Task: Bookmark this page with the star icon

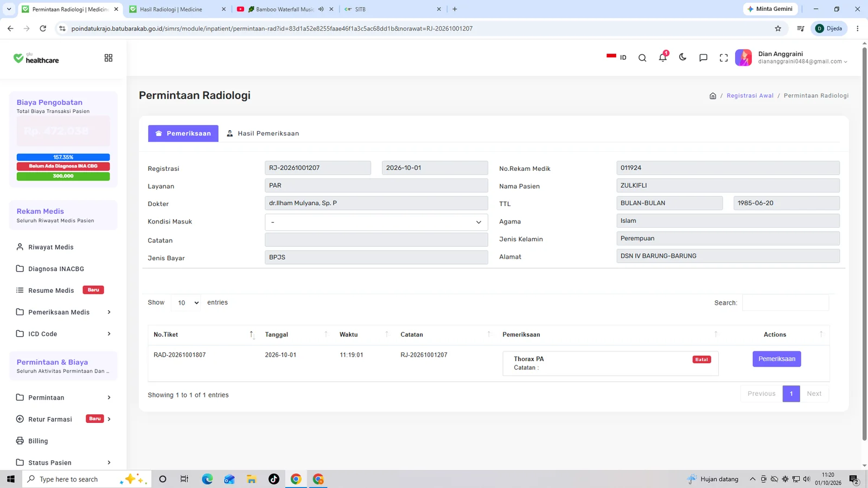Action: point(778,28)
